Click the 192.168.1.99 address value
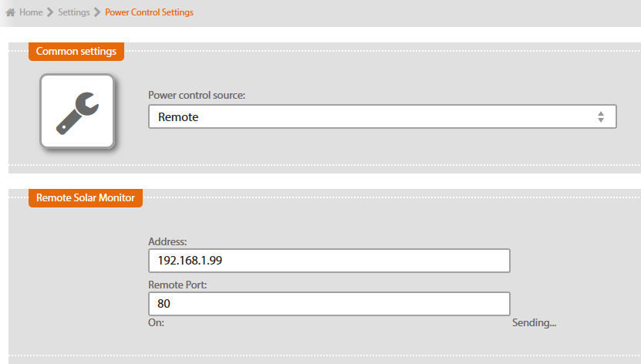641x364 pixels. tap(191, 261)
